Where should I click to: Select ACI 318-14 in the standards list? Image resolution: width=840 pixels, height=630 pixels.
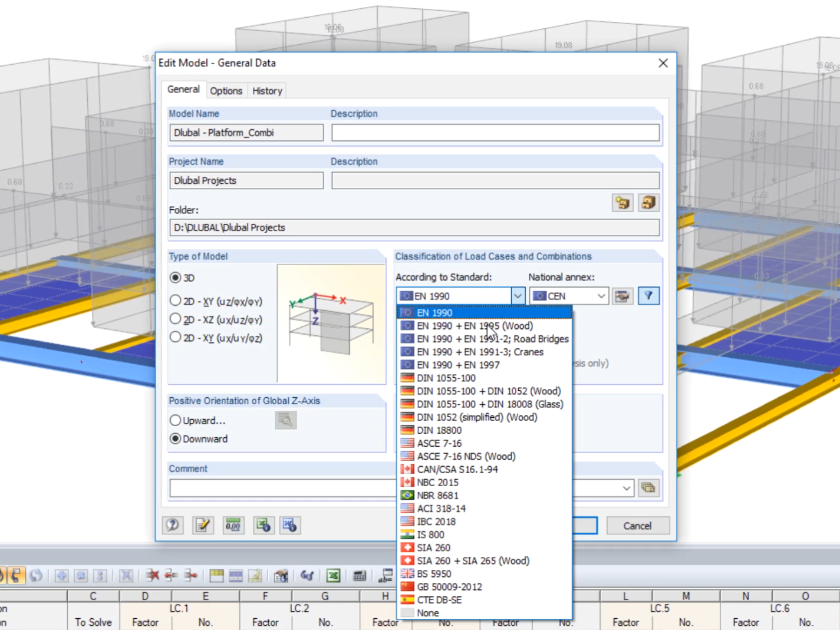[x=485, y=508]
